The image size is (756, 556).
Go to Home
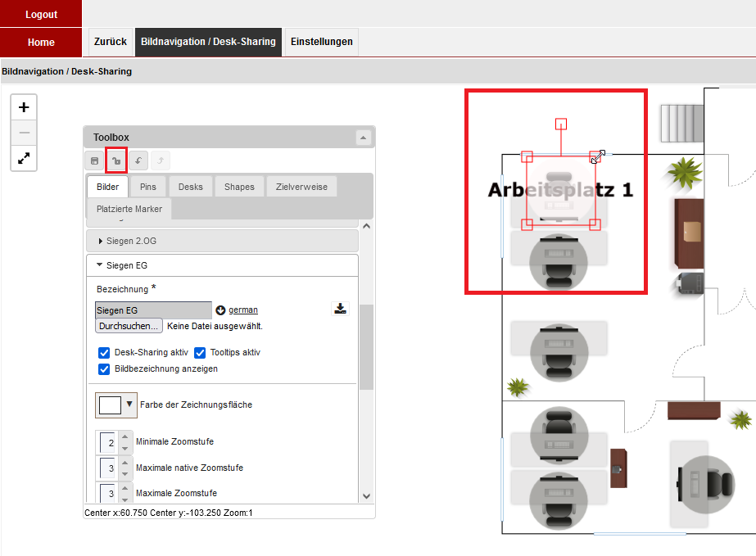click(41, 42)
